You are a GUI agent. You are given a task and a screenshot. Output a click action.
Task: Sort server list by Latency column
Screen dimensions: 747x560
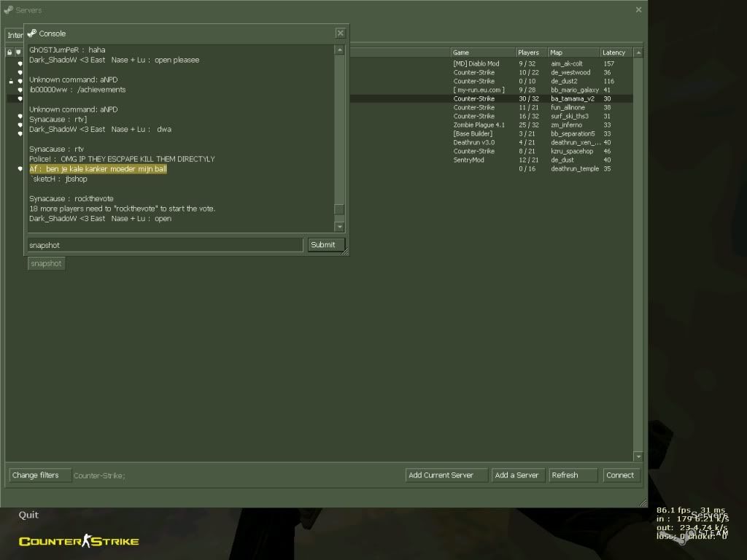614,52
